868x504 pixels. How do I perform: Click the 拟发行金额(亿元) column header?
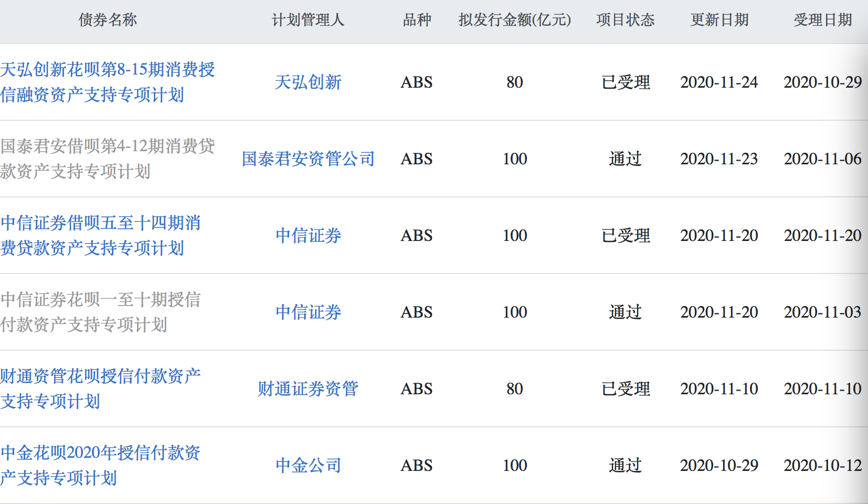[514, 20]
